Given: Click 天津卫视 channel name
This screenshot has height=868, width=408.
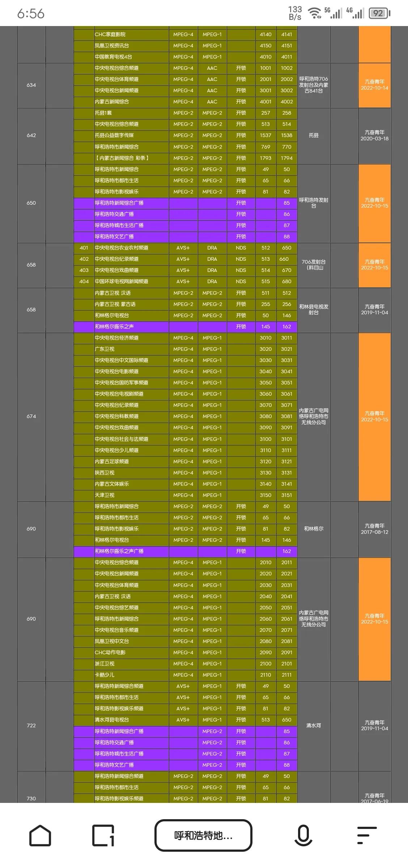Looking at the screenshot, I should [105, 495].
